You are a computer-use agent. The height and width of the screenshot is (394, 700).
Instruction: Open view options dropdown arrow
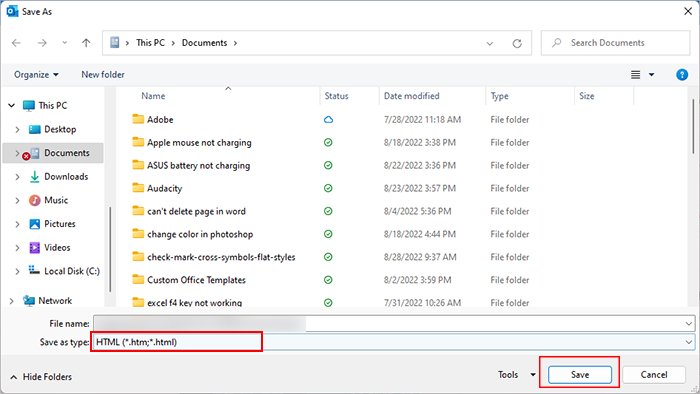click(651, 75)
